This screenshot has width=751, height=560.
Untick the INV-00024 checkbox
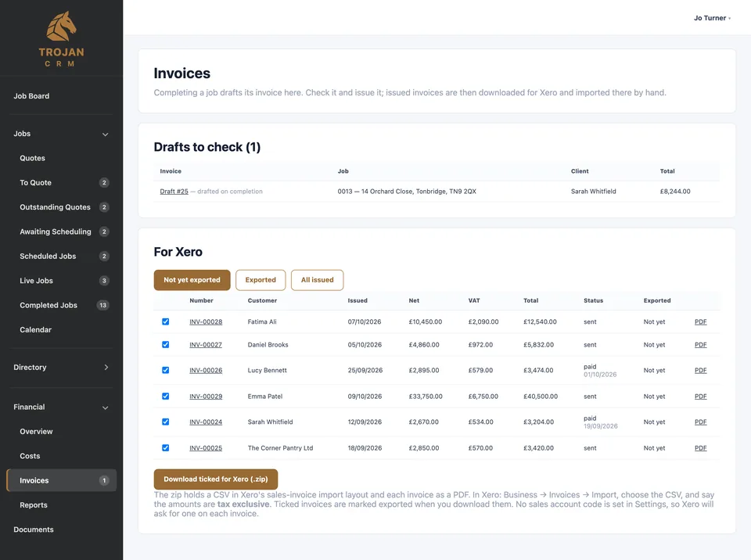pyautogui.click(x=165, y=422)
